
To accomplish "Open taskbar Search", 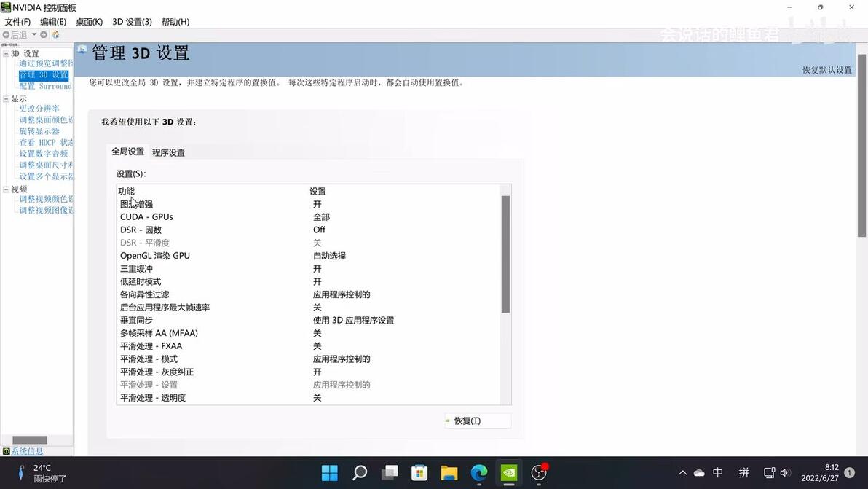I will [359, 472].
